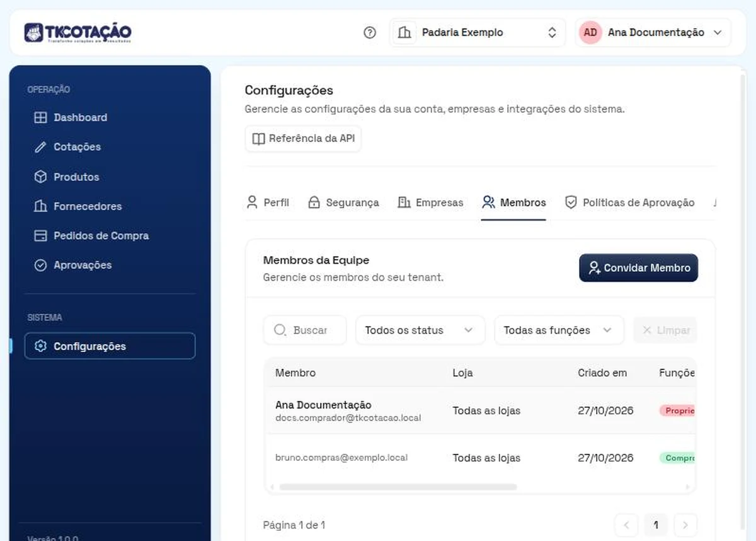This screenshot has height=541, width=756.
Task: Click the red Proprietário role badge
Action: pyautogui.click(x=677, y=410)
